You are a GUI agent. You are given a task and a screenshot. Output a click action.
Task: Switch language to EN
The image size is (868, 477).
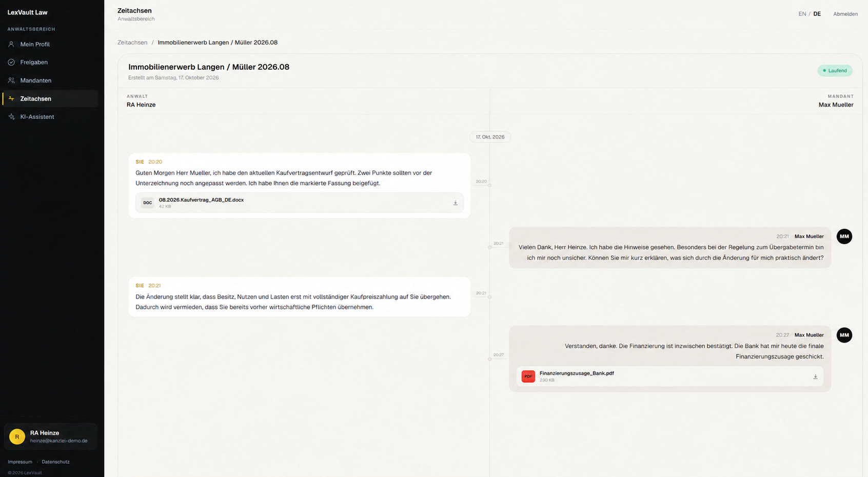point(802,14)
